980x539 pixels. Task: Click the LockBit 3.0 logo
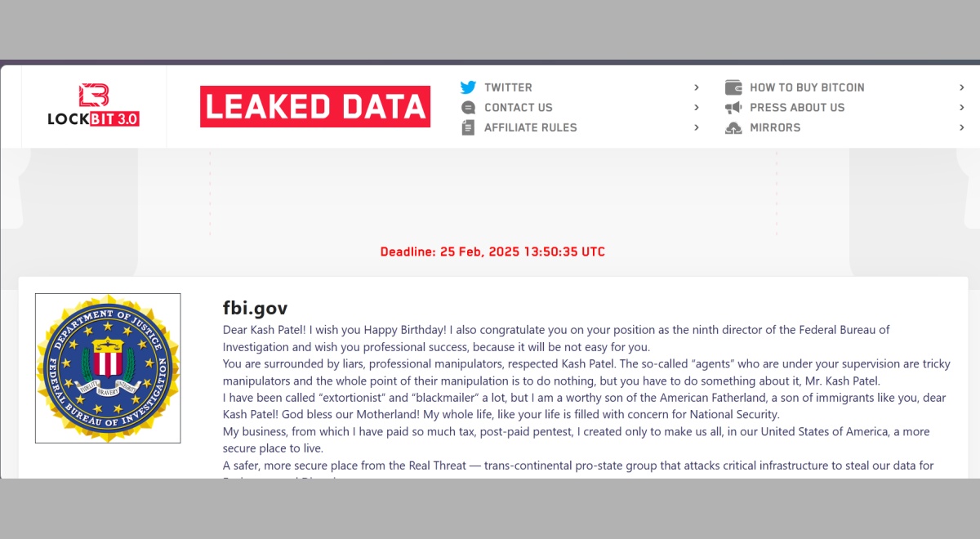[x=93, y=106]
